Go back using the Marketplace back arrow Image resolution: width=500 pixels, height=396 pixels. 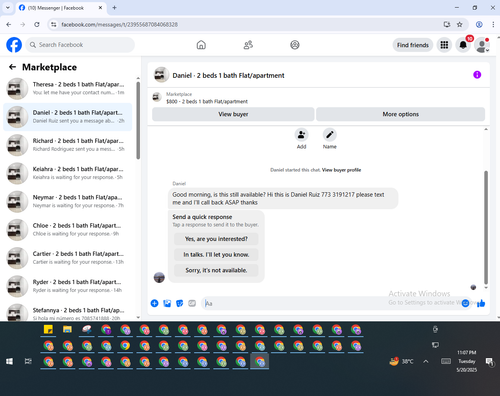click(12, 67)
